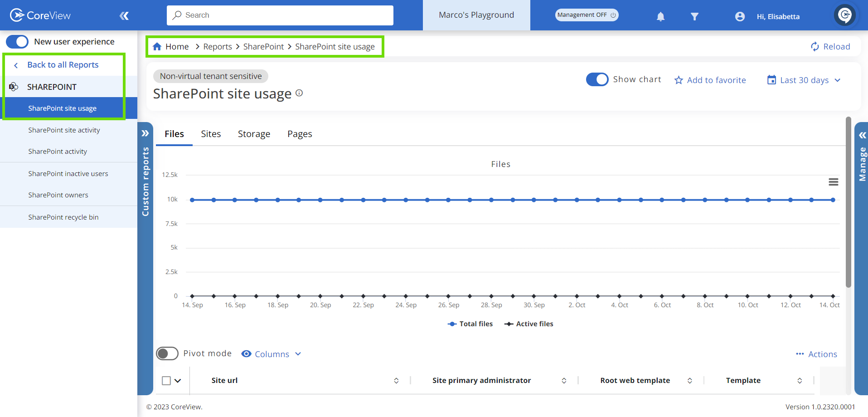
Task: Go Back to all Reports
Action: [x=63, y=65]
